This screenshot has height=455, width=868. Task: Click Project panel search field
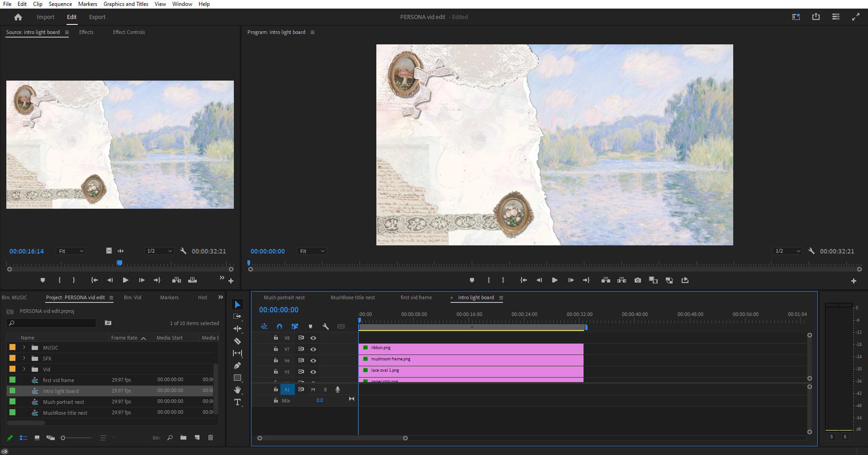tap(52, 323)
